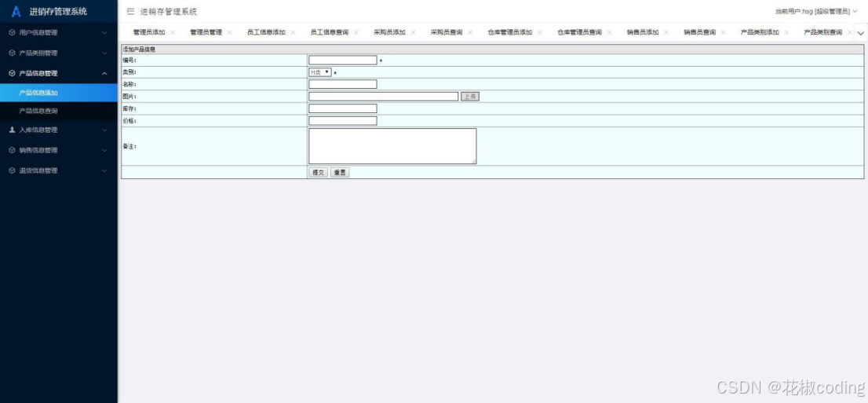Image resolution: width=868 pixels, height=403 pixels.
Task: Close the 产品类别添加 tab
Action: click(786, 33)
